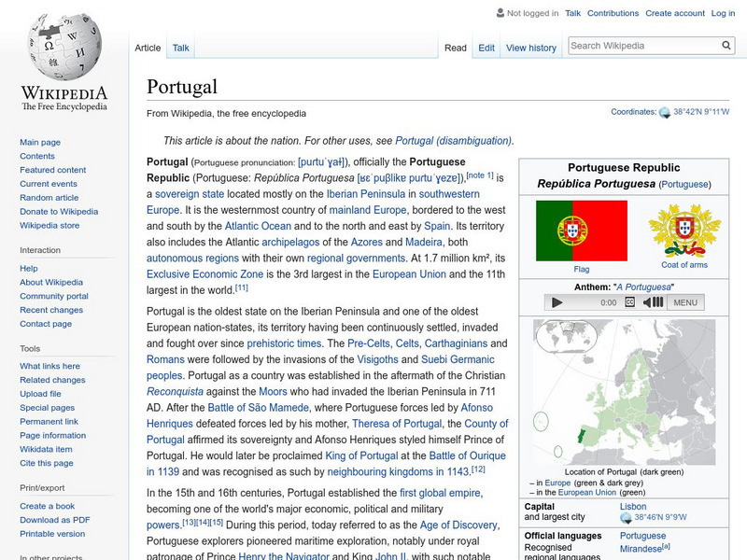Focus the Search Wikipedia field
Screen dimensions: 747x560
tap(644, 46)
